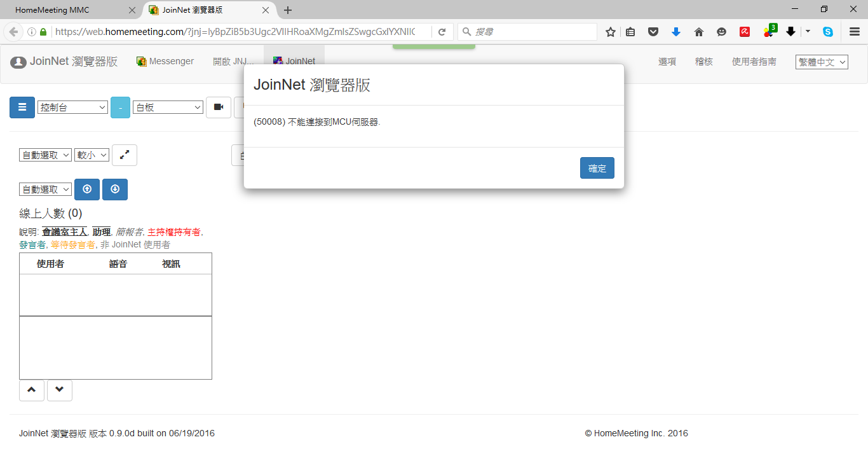Expand the small caret next to the black arrow

(808, 31)
